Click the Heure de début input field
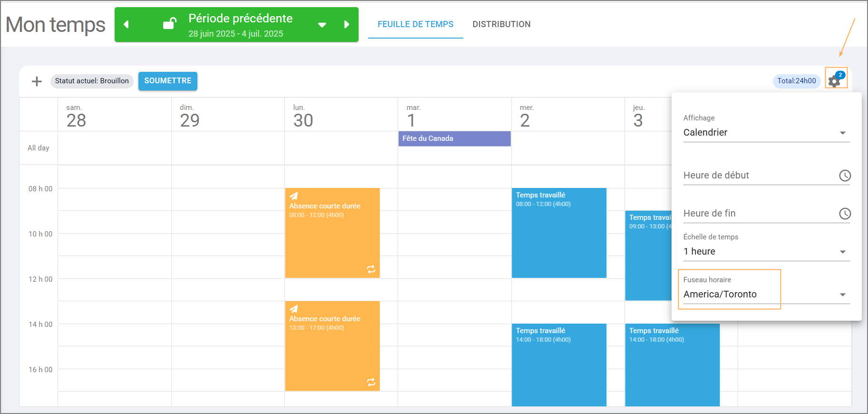 759,176
